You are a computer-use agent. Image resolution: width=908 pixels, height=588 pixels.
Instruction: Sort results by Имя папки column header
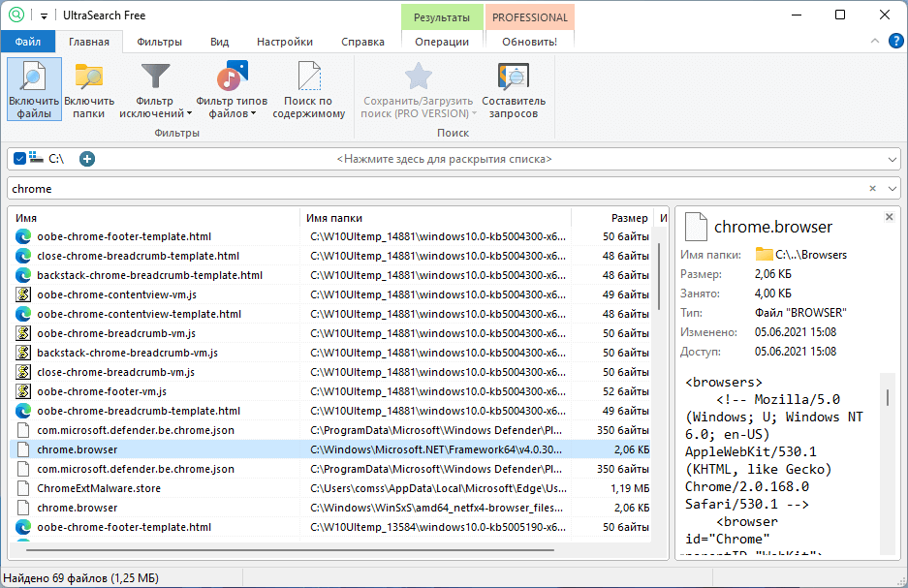[435, 218]
